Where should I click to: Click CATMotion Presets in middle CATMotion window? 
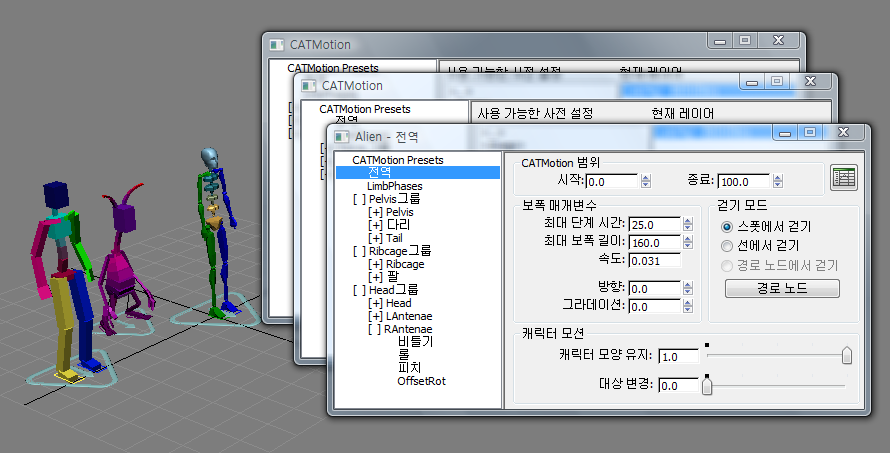(364, 109)
